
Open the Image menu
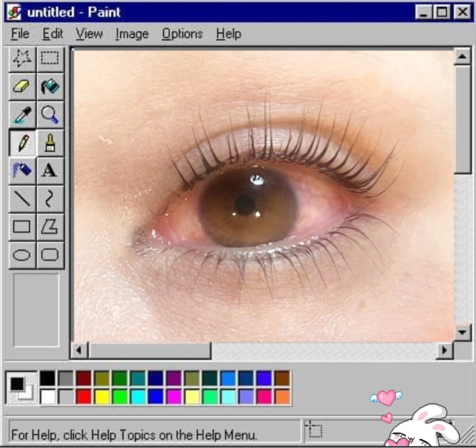coord(132,34)
